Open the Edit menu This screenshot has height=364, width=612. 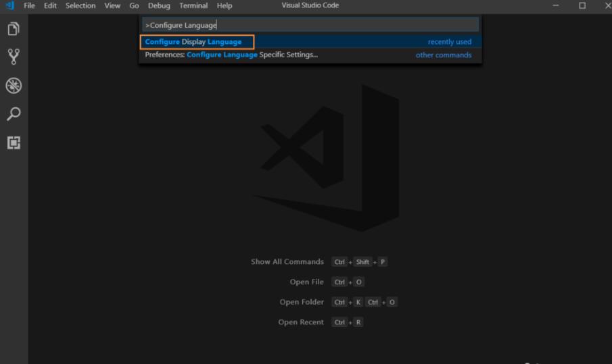click(50, 5)
